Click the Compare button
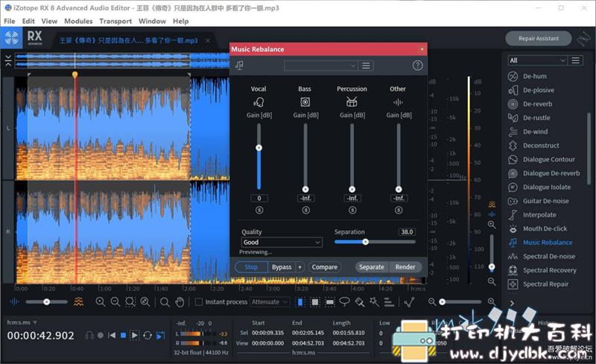Viewport: 596px width, 364px height. point(325,267)
